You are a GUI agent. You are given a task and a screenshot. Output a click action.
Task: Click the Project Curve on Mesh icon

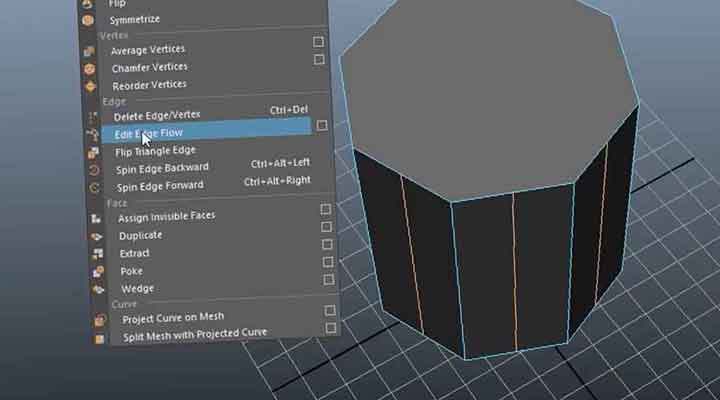point(100,320)
